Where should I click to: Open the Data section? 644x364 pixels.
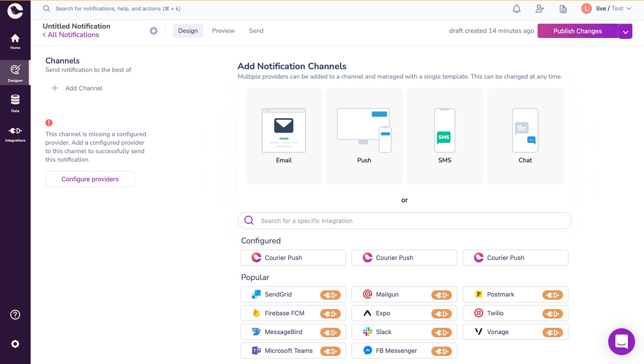[15, 103]
